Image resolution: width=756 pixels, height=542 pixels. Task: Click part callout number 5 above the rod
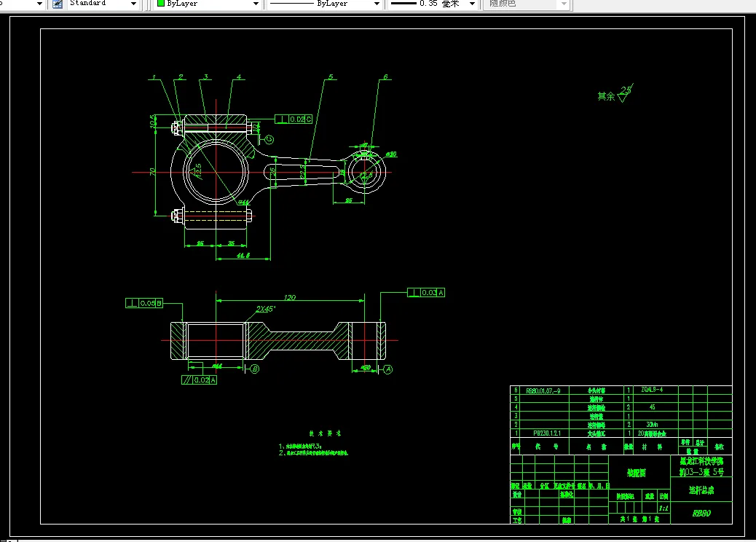click(x=331, y=76)
